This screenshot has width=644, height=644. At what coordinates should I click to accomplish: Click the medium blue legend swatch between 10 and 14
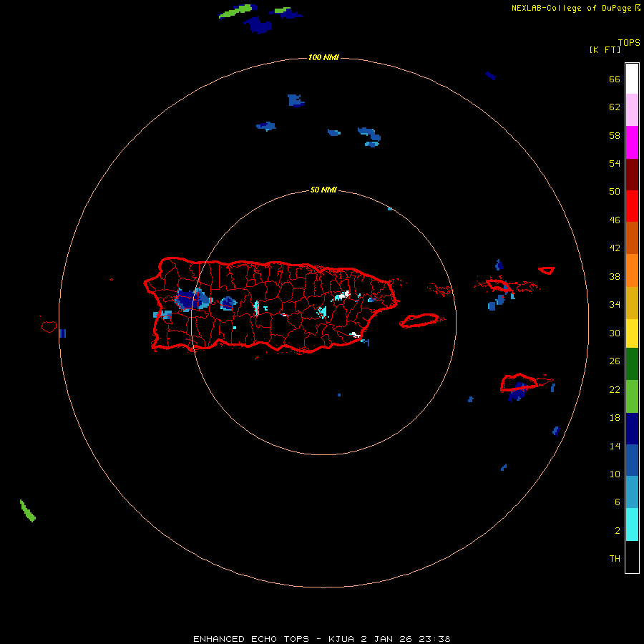tap(632, 460)
